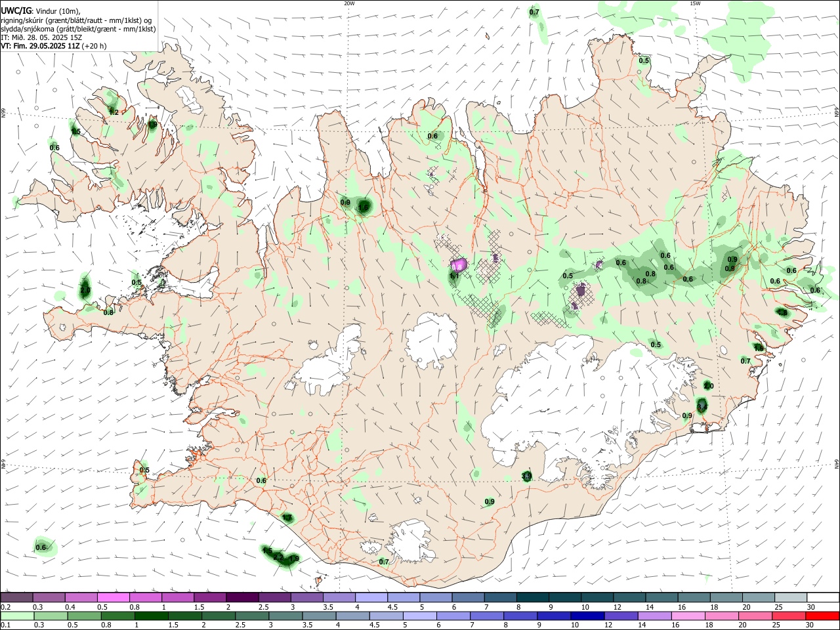Select the '3.9' precipitation value on the map
Viewport: 840px width, 630px height.
(526, 476)
